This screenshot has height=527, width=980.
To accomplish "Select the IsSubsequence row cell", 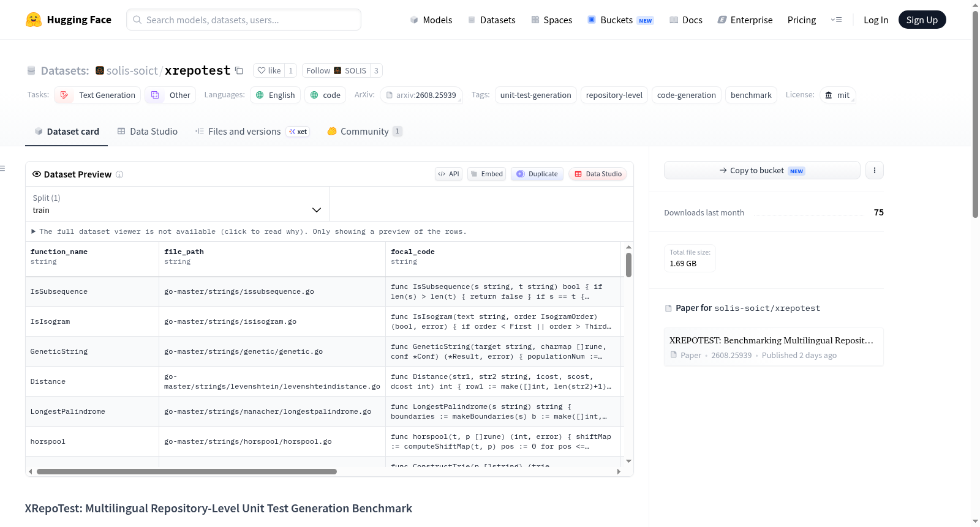I will coord(92,291).
